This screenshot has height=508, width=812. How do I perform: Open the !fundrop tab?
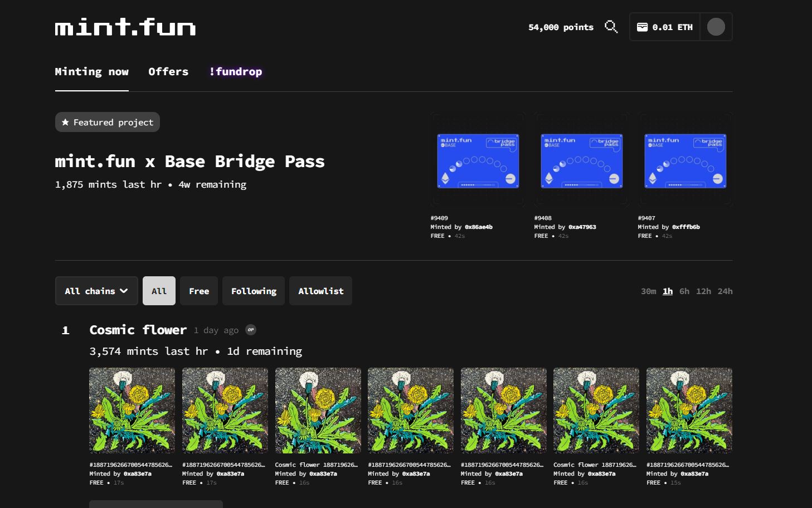pos(235,71)
